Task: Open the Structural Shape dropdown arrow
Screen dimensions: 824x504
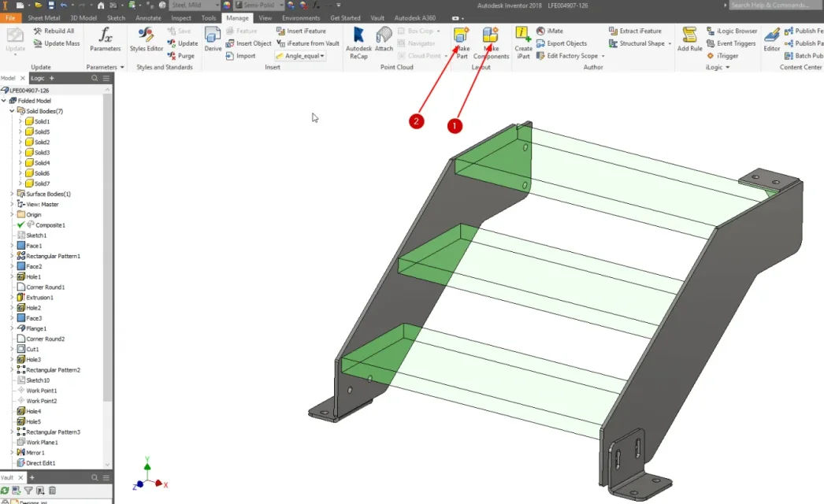Action: (670, 43)
